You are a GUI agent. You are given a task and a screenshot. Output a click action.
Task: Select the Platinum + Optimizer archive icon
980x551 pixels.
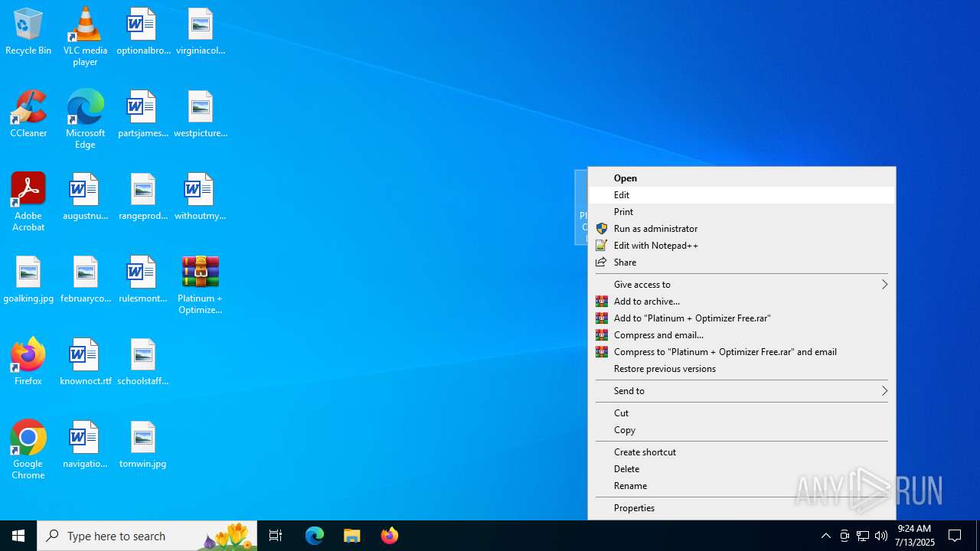[x=200, y=285]
